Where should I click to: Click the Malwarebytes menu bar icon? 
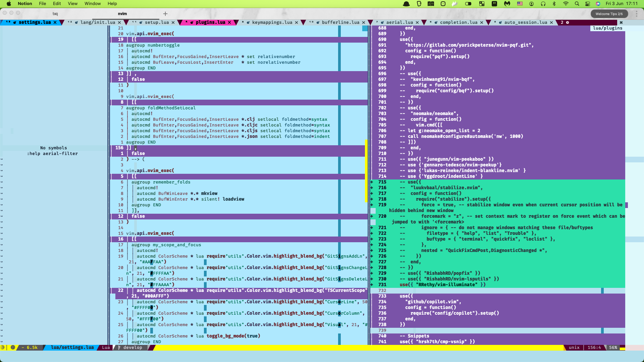tap(507, 4)
